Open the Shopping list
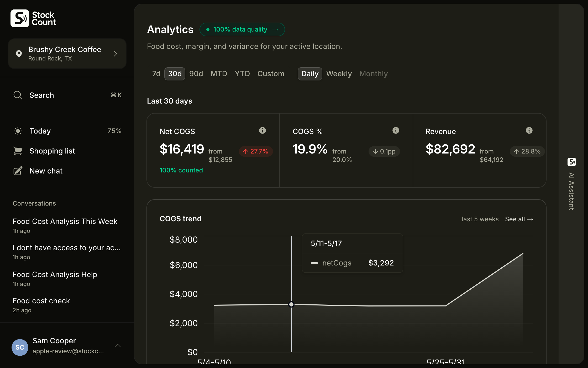 (67, 151)
